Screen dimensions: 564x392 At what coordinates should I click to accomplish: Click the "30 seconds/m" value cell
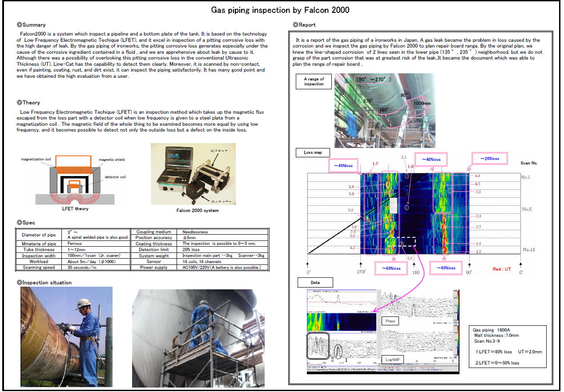[x=96, y=268]
